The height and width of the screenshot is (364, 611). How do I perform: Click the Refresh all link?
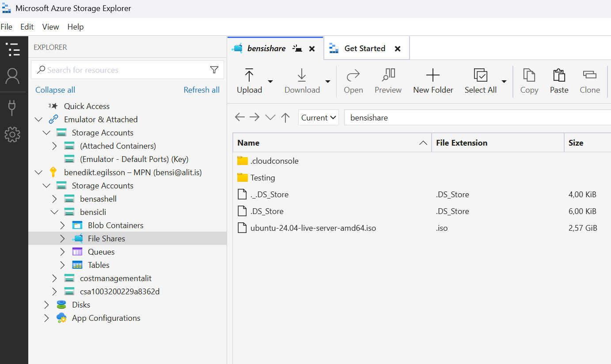tap(201, 90)
